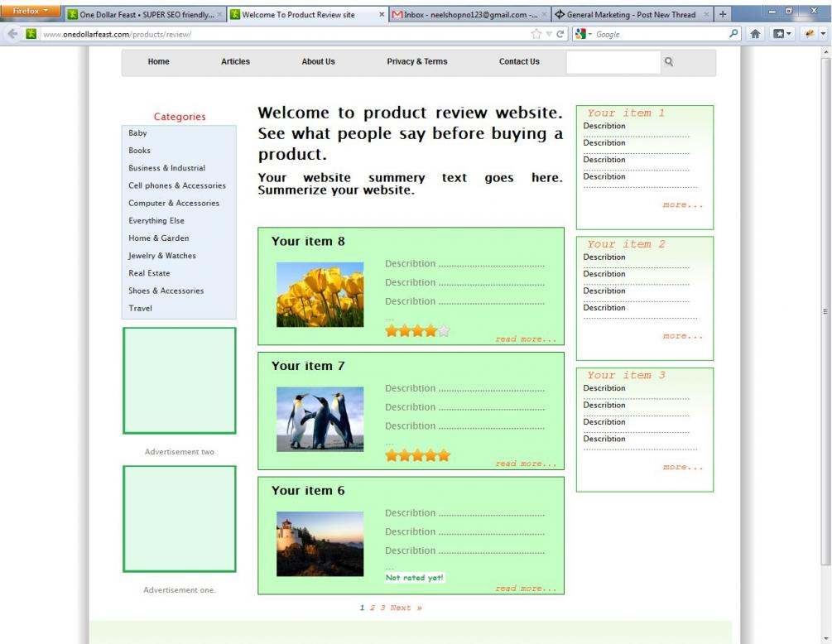832x644 pixels.
Task: Open the bookmarks menu icon
Action: tap(782, 34)
